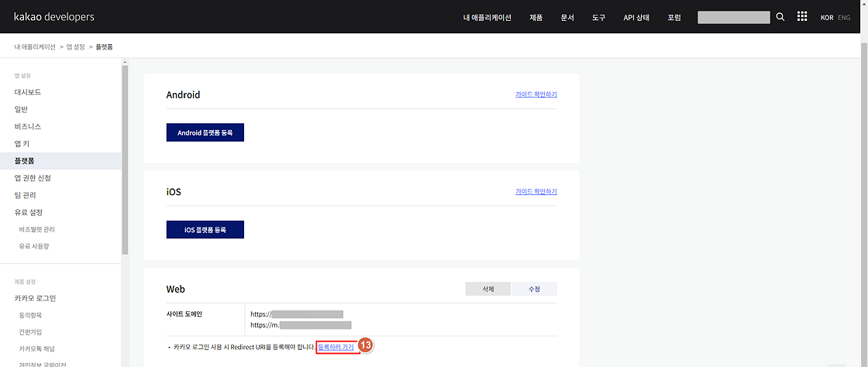Image resolution: width=868 pixels, height=367 pixels.
Task: Click the Web 수정 button
Action: pos(534,289)
